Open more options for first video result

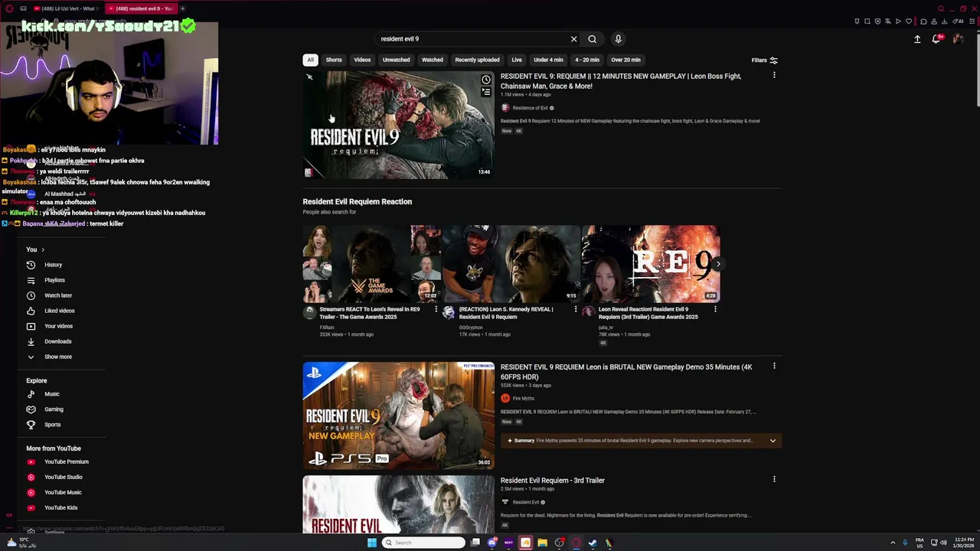pos(774,76)
